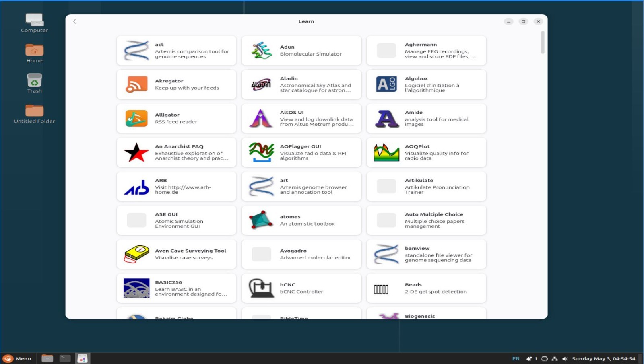This screenshot has height=364, width=644.
Task: Open the Adun biomolecular simulator icon
Action: [x=262, y=51]
